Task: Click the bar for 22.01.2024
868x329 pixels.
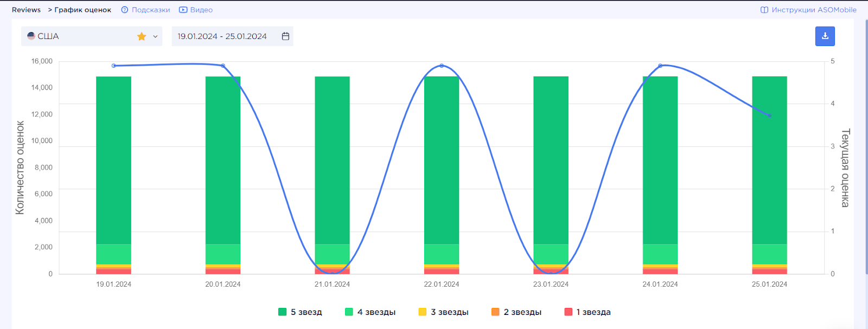Action: pos(442,175)
